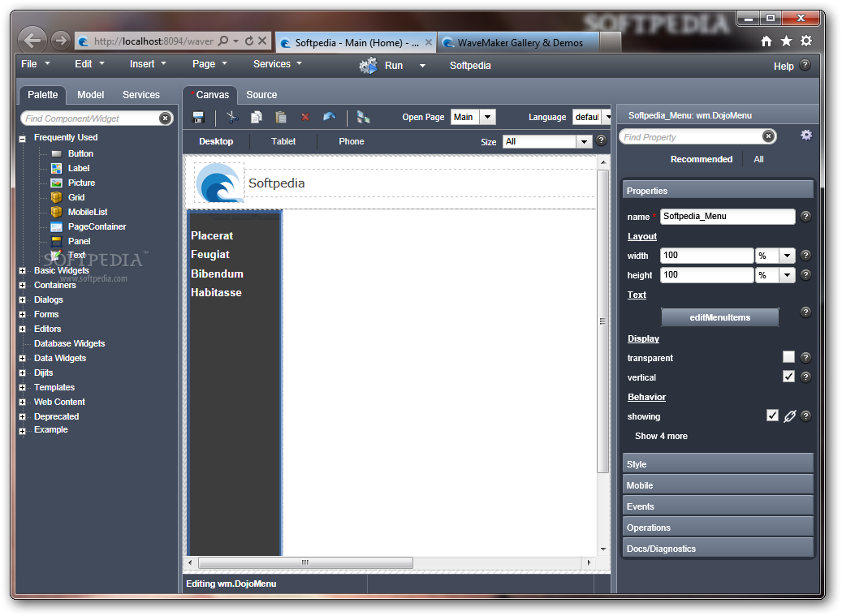842x616 pixels.
Task: Click help icon for height property
Action: pyautogui.click(x=805, y=275)
